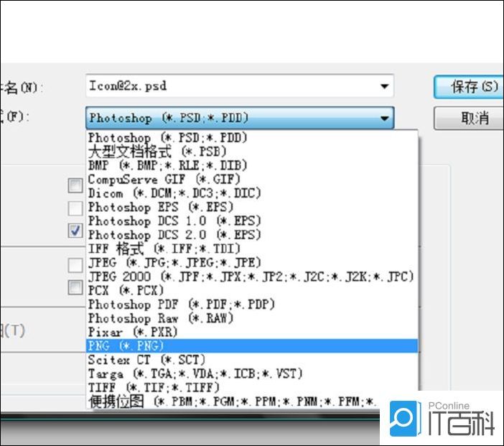The width and height of the screenshot is (504, 446).
Task: Choose CompuServe GIF (*.GIF) format
Action: (x=252, y=179)
